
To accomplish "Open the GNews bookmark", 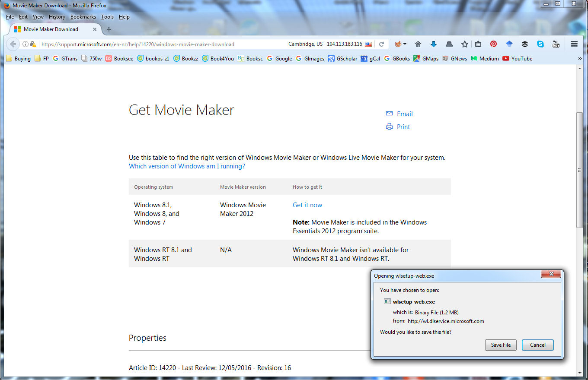I will coord(454,59).
